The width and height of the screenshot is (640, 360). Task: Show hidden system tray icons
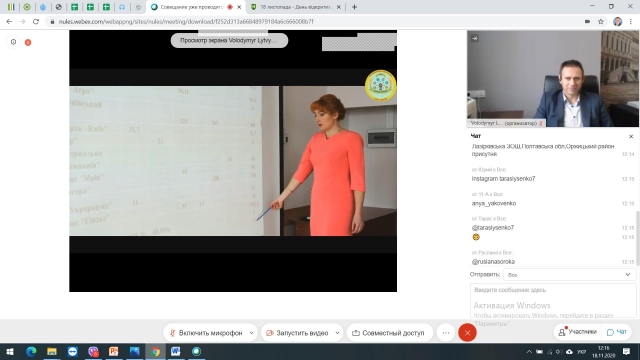[529, 351]
